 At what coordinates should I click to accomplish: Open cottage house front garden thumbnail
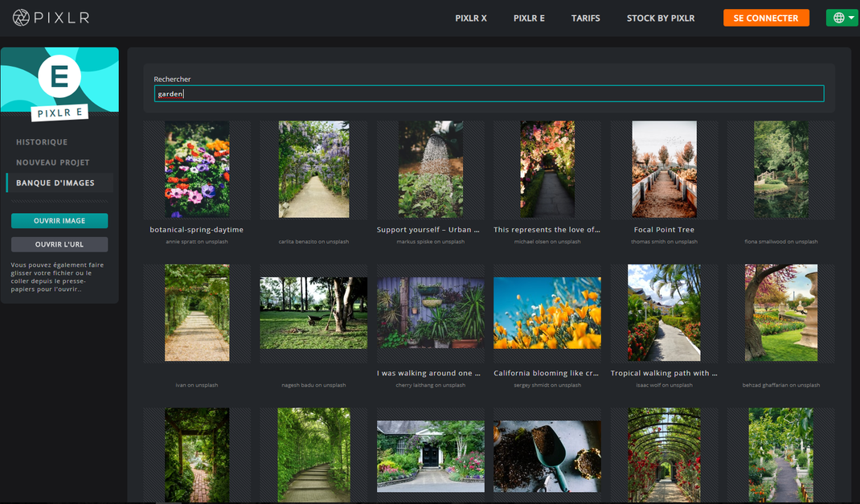click(x=431, y=457)
